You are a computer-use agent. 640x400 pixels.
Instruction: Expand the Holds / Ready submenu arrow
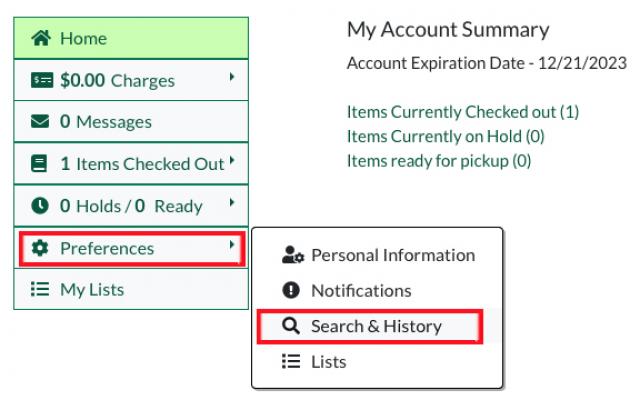[x=232, y=202]
